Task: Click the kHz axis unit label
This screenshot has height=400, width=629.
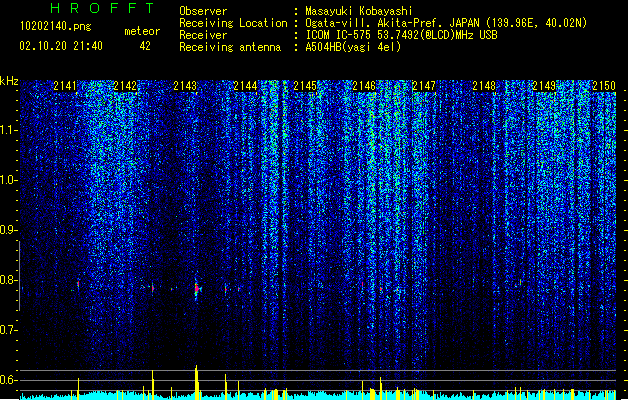Action: tap(9, 81)
